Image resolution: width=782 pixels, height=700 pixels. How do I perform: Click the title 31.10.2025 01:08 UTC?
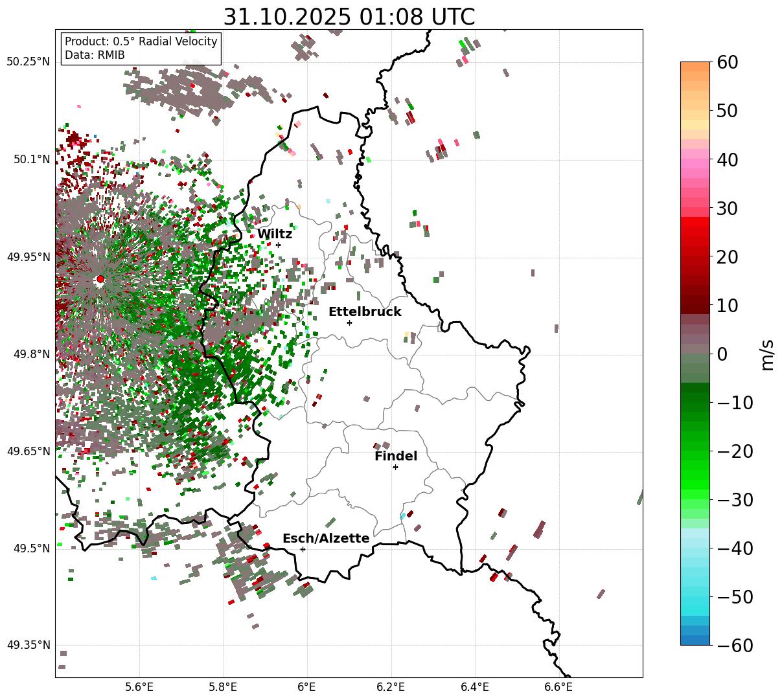[x=349, y=17]
